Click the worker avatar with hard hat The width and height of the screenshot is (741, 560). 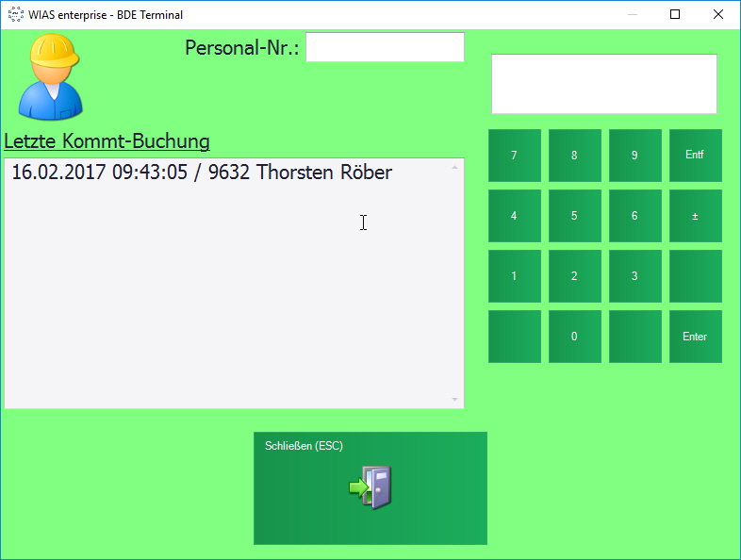click(51, 77)
